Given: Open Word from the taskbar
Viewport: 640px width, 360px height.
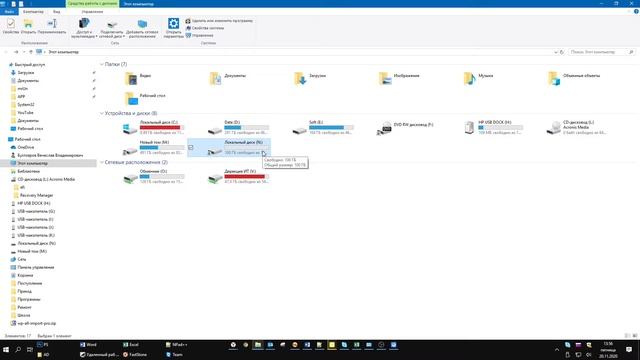Looking at the screenshot, I should tap(89, 344).
